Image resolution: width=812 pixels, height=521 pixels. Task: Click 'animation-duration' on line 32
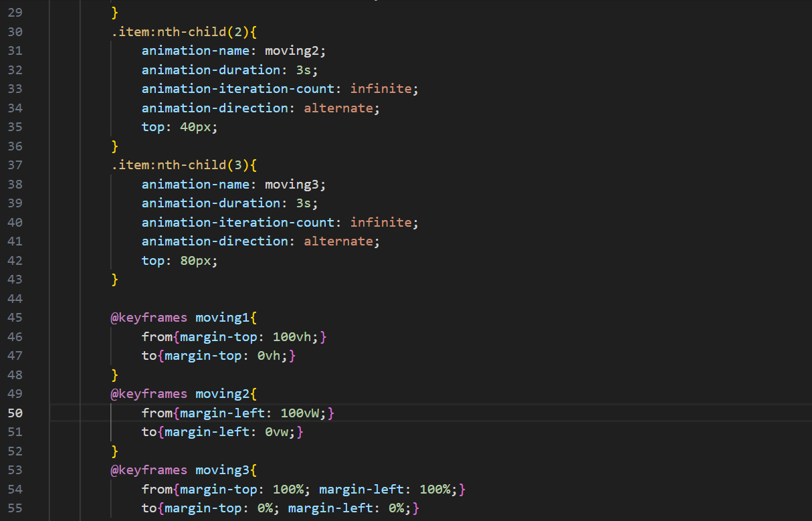pos(211,70)
